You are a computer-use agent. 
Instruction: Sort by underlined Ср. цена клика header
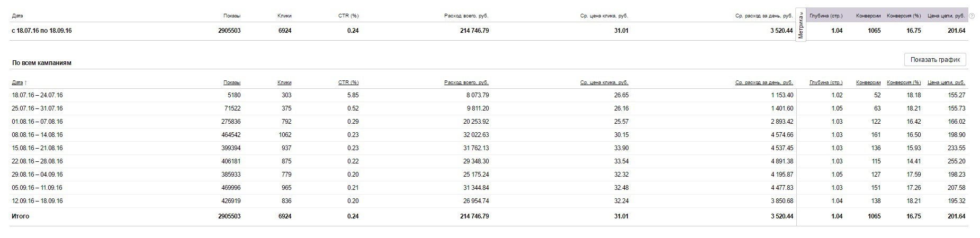click(604, 83)
